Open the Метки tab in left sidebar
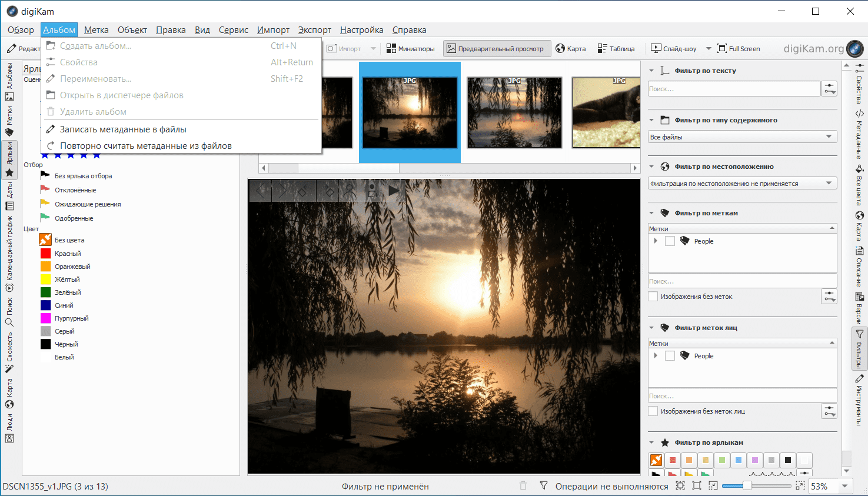Image resolution: width=868 pixels, height=496 pixels. click(9, 121)
